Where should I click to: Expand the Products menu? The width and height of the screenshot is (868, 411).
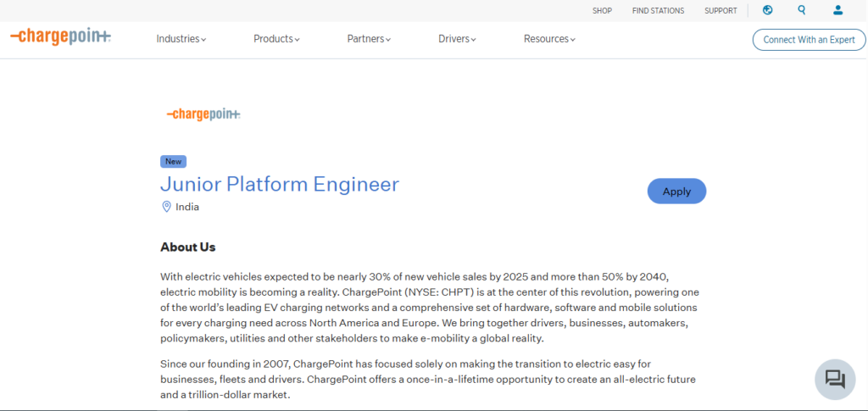pyautogui.click(x=277, y=39)
